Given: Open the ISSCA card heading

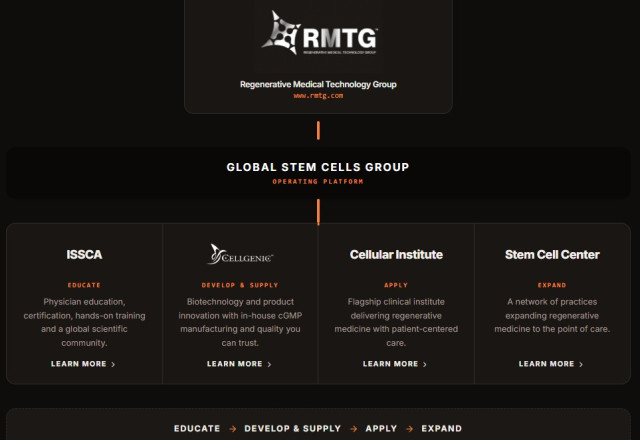Looking at the screenshot, I should pos(84,254).
